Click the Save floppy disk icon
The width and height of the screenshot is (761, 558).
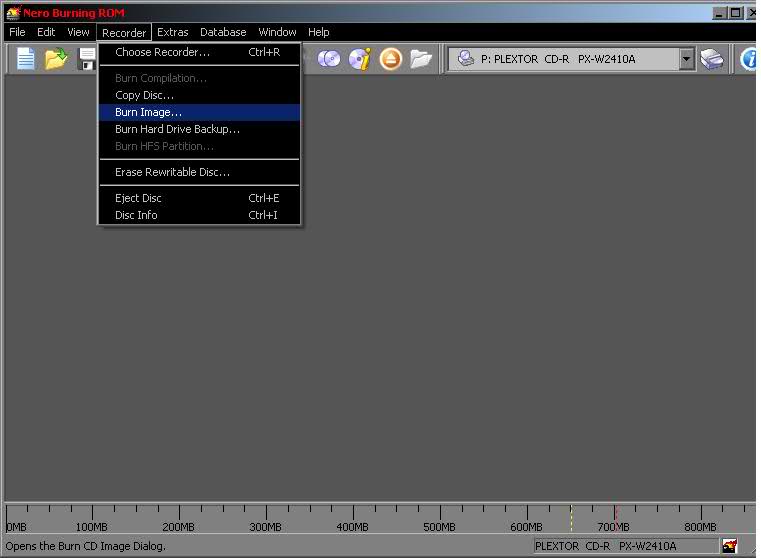87,59
